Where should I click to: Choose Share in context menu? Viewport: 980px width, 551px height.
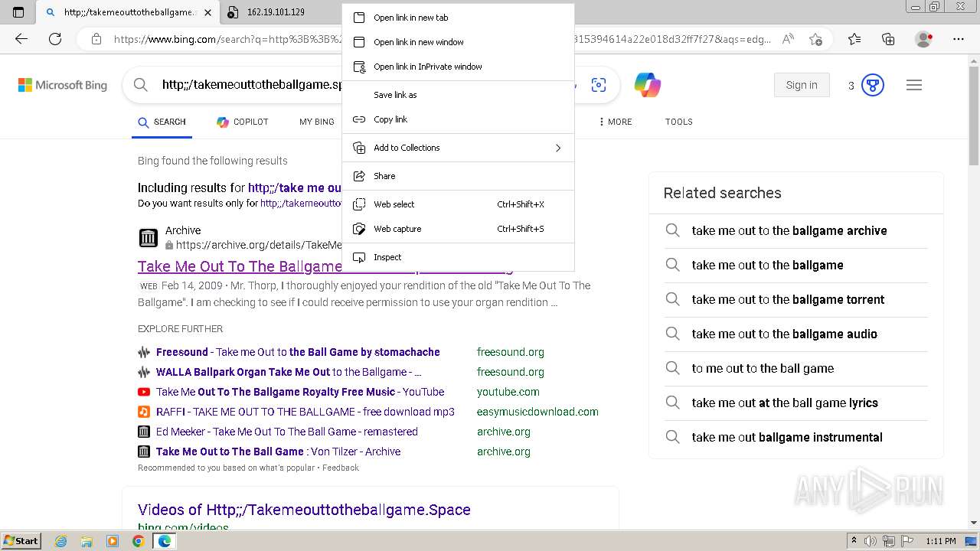458,176
